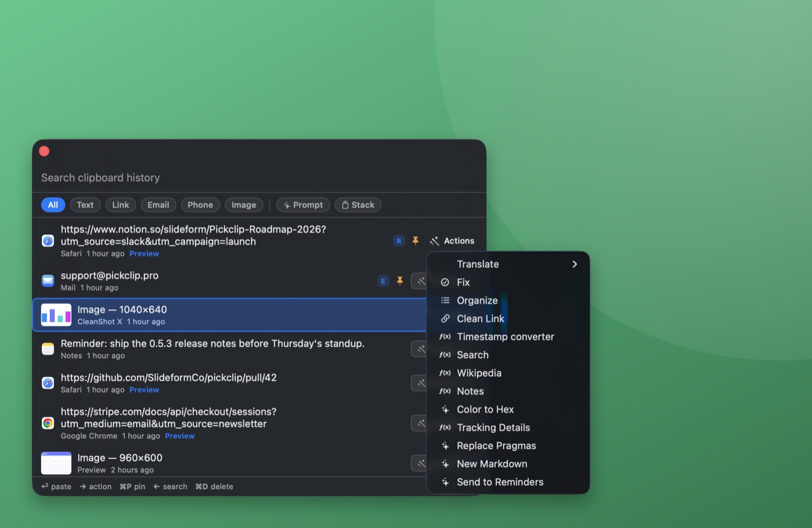
Task: Open actions wand for support@pickclip.pro row
Action: (420, 281)
